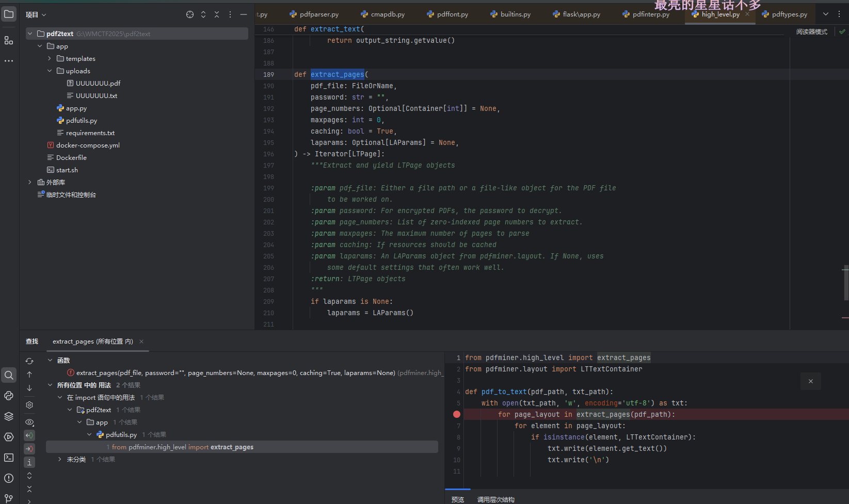Open the Python Console tool window icon
This screenshot has height=504, width=849.
[9, 396]
